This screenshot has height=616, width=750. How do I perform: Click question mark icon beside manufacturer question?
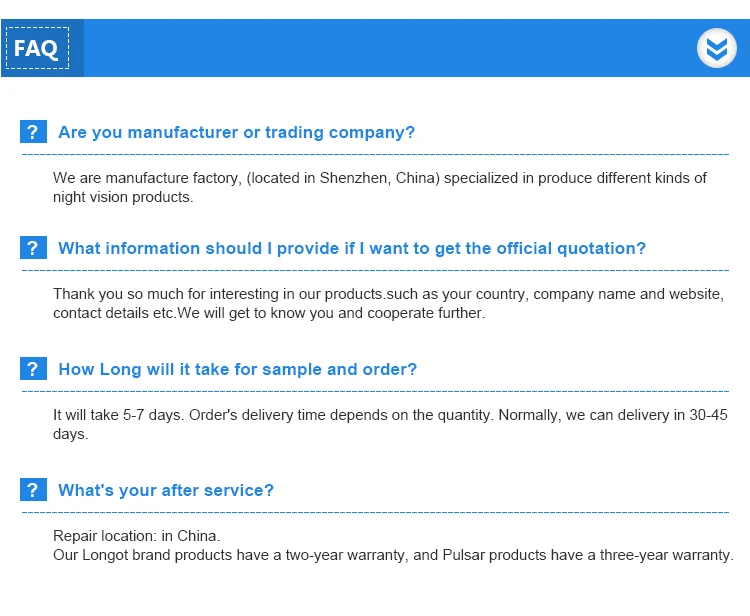33,132
